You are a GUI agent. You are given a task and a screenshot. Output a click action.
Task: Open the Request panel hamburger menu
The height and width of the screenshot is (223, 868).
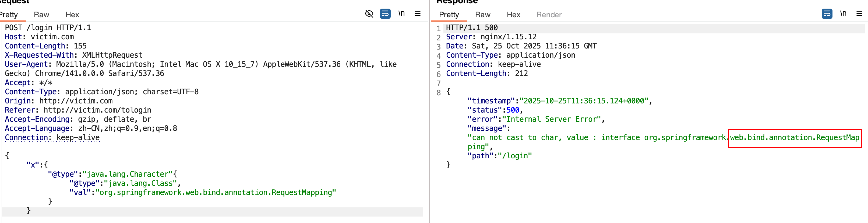[418, 14]
